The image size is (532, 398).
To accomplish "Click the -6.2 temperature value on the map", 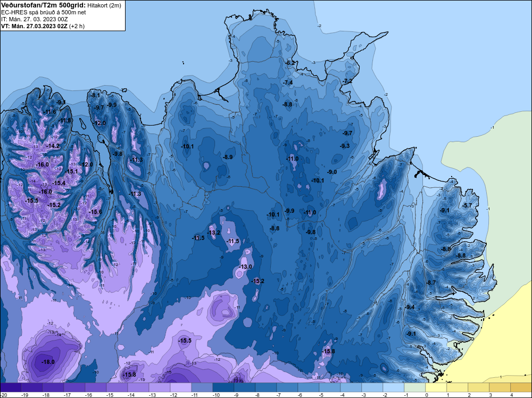I will (291, 63).
